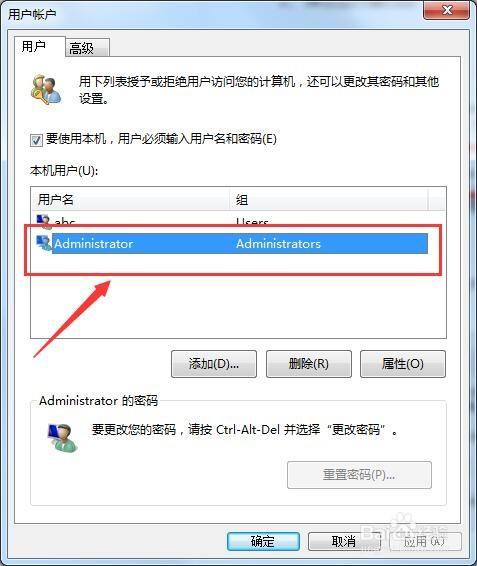Click the 应用(A) button
Image resolution: width=477 pixels, height=566 pixels.
(425, 541)
